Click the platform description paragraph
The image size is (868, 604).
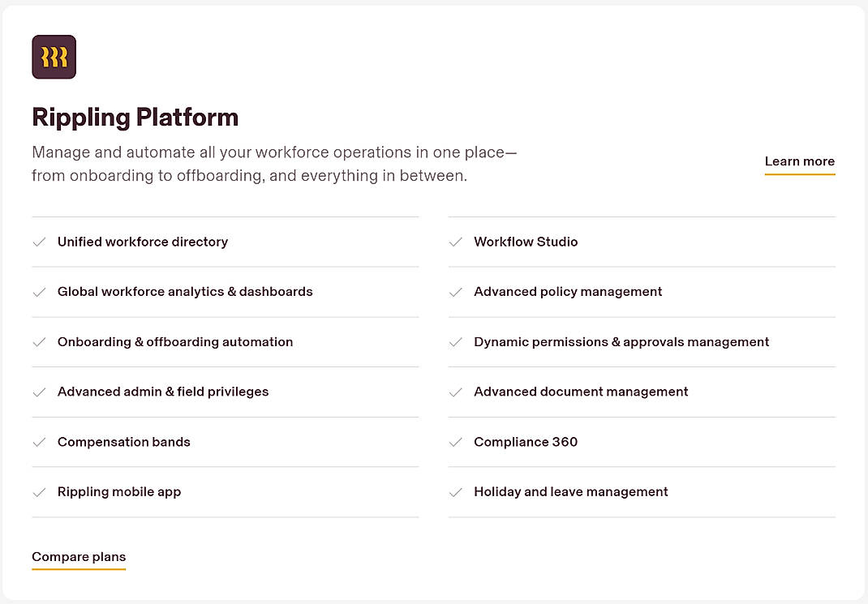[x=274, y=163]
